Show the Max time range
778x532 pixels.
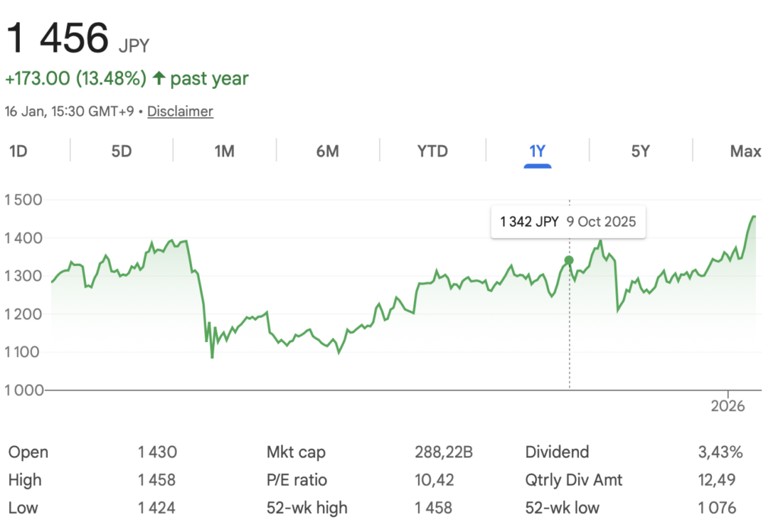(745, 151)
